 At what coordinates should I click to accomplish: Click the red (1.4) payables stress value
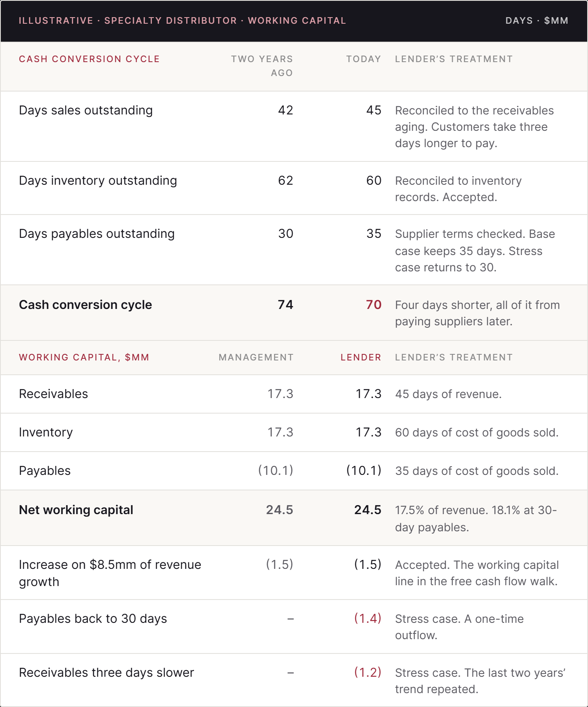coord(367,619)
